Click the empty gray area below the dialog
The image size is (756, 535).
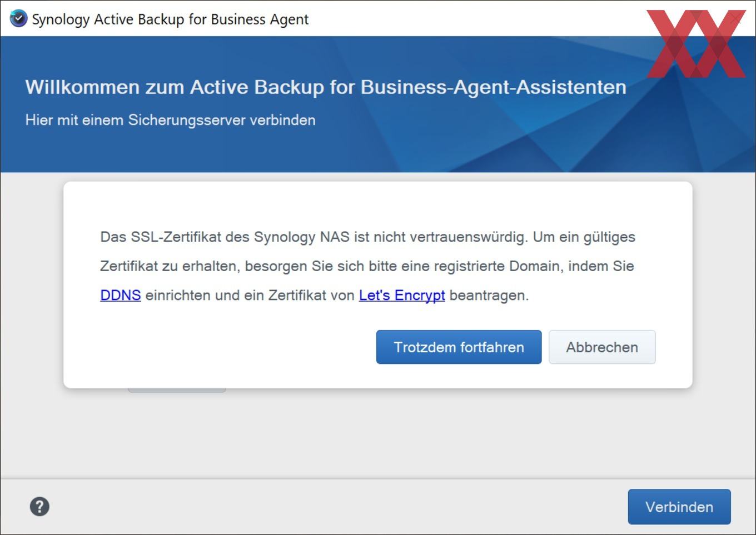click(x=378, y=433)
